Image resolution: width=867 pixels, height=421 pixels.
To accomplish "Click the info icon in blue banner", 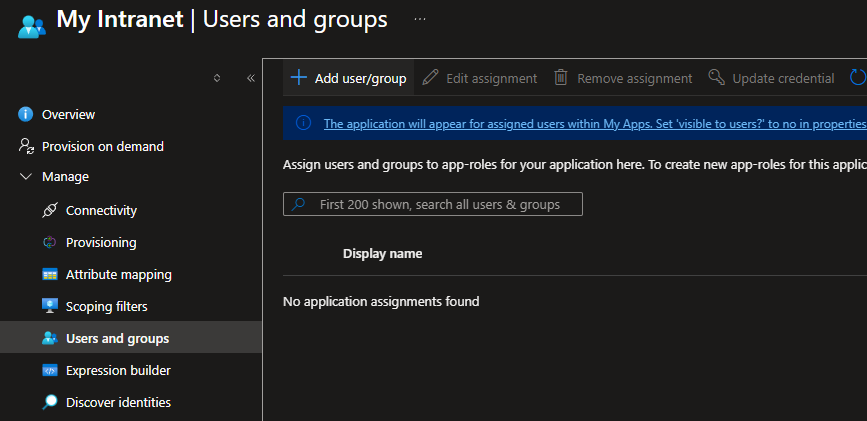I will point(303,123).
